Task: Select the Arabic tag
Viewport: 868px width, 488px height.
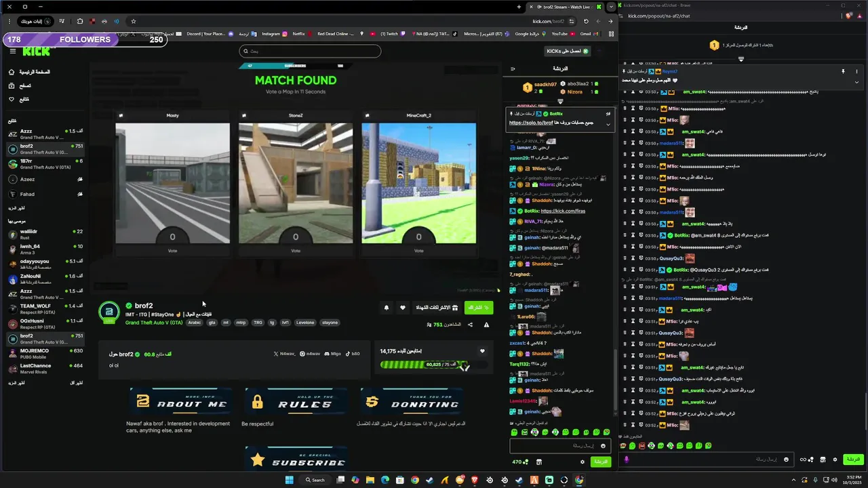Action: (x=195, y=323)
